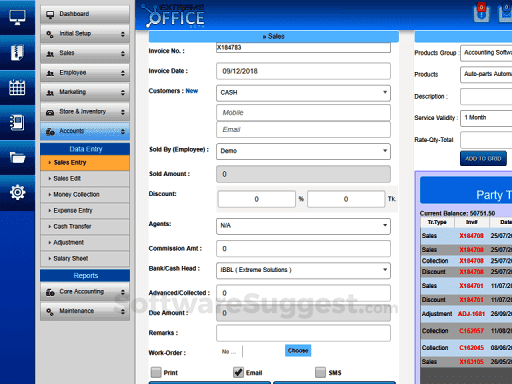
Task: Click the Rate-Qty-Total input field
Action: [486, 140]
